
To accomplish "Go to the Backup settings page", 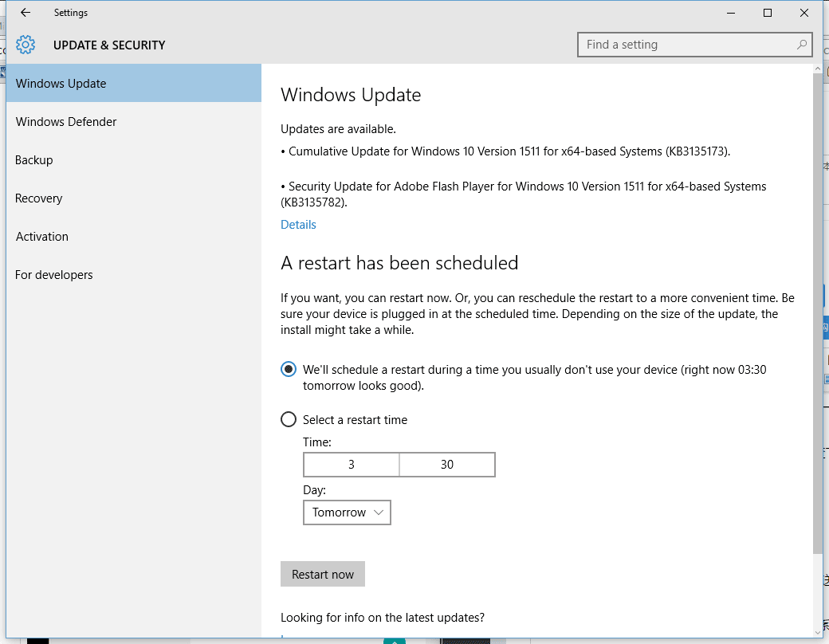I will pos(34,160).
